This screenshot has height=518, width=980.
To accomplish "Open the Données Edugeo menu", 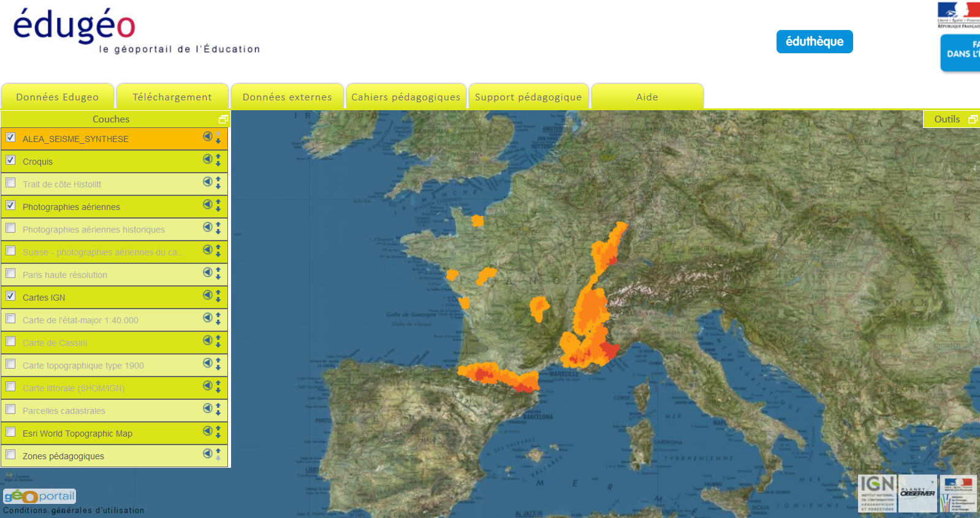I will 58,97.
